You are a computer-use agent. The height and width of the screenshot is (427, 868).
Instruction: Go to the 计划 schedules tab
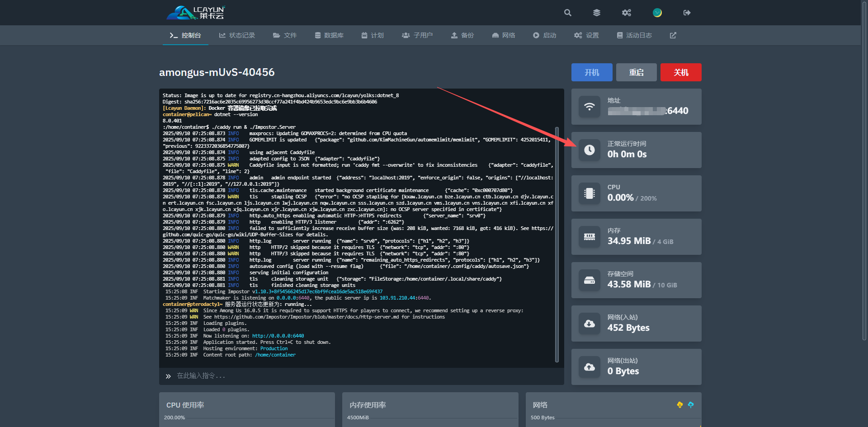373,35
